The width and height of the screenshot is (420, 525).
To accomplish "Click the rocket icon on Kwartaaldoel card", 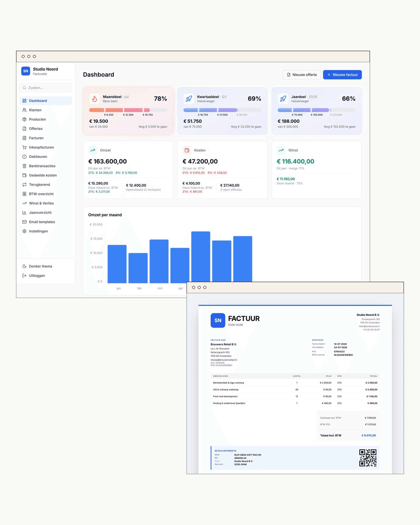I will click(189, 99).
